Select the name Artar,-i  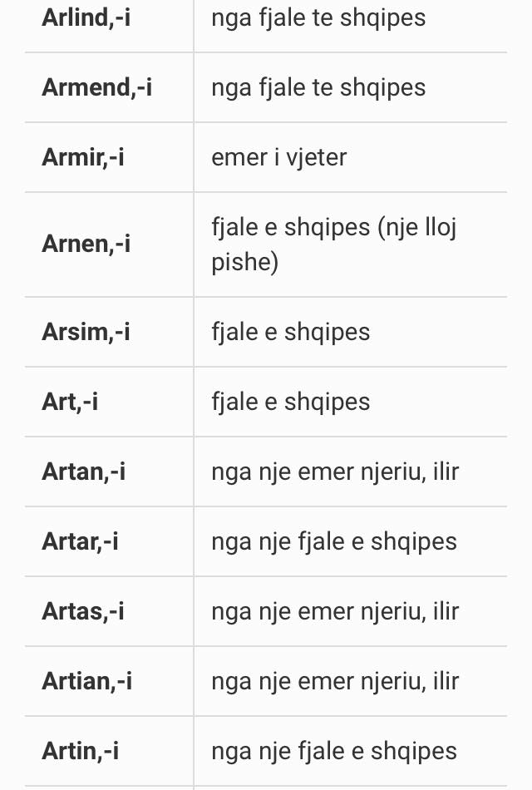[x=80, y=542]
